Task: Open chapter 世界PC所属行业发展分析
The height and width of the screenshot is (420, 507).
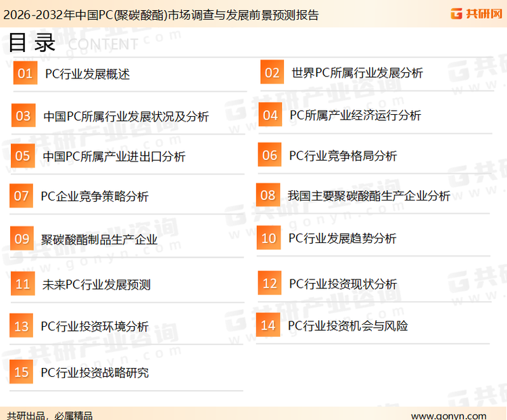Action: click(x=358, y=73)
